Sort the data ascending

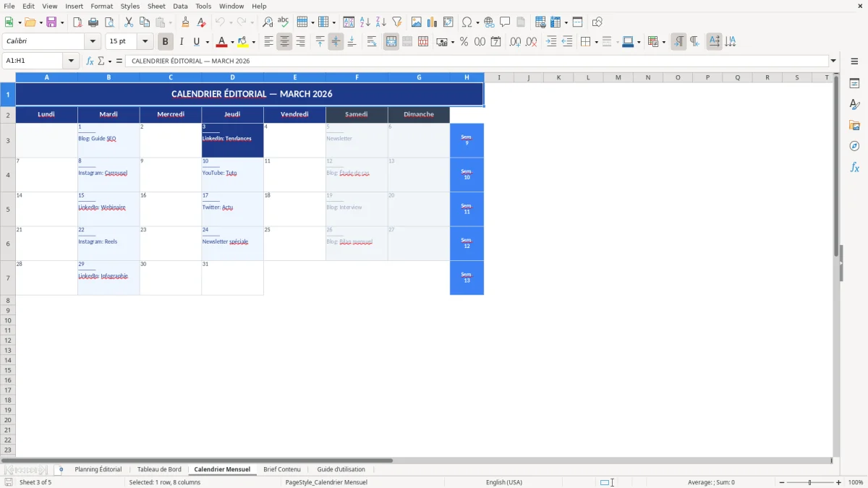tap(365, 22)
